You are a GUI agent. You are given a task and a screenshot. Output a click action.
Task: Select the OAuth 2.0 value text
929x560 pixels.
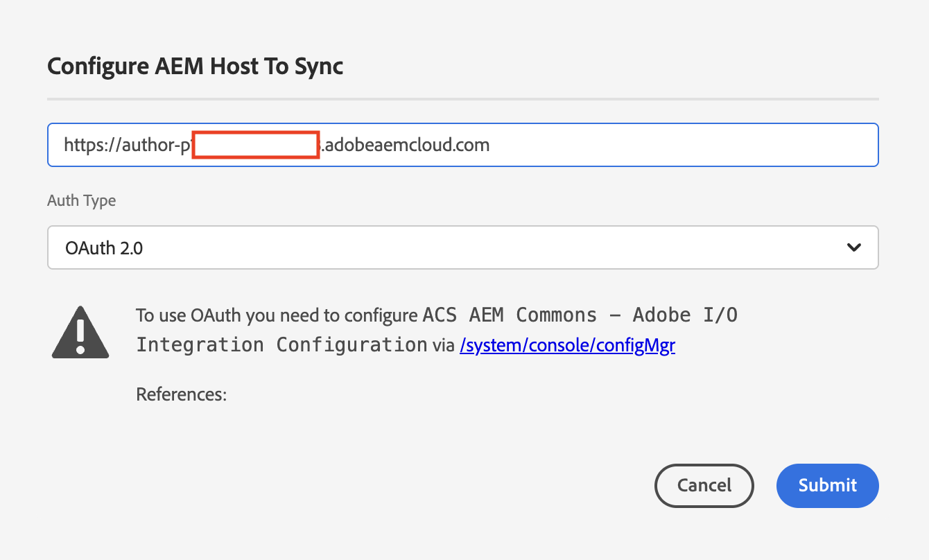pyautogui.click(x=104, y=247)
